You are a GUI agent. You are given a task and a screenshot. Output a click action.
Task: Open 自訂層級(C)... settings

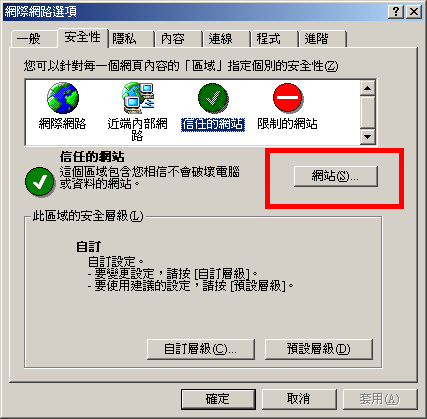pyautogui.click(x=201, y=349)
